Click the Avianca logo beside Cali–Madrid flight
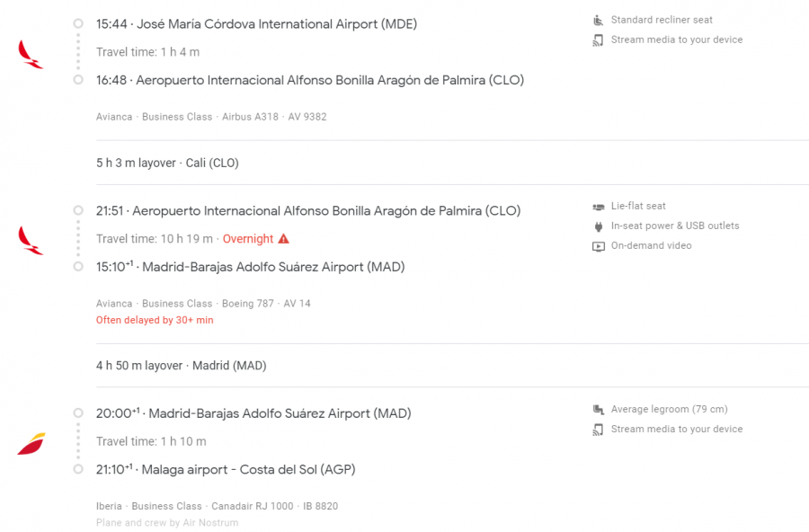Image resolution: width=809 pixels, height=532 pixels. pyautogui.click(x=31, y=240)
